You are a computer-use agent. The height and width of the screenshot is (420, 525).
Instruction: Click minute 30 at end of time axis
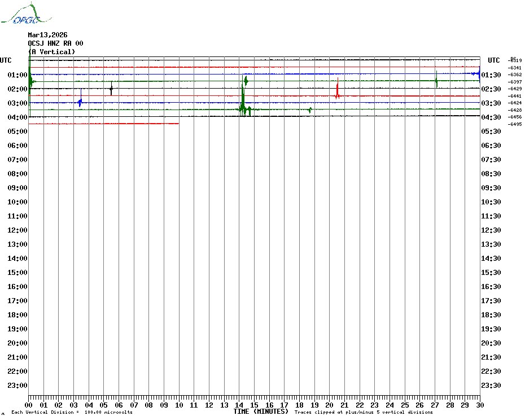pos(479,405)
